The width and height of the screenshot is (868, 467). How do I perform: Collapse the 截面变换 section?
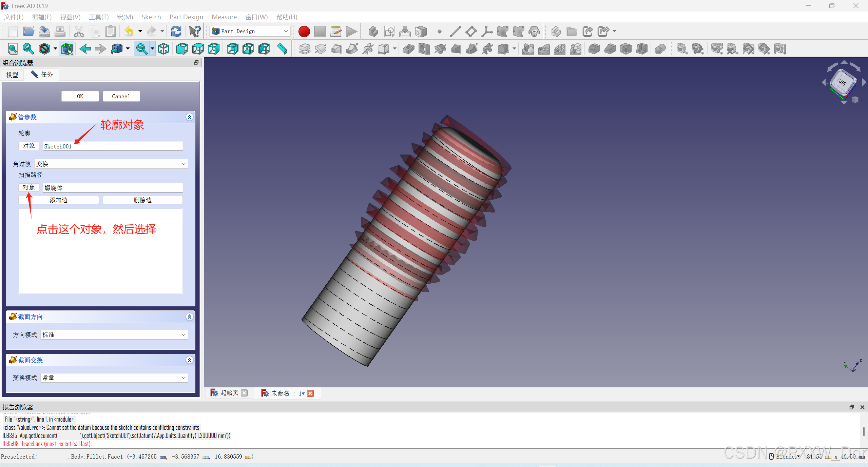189,360
